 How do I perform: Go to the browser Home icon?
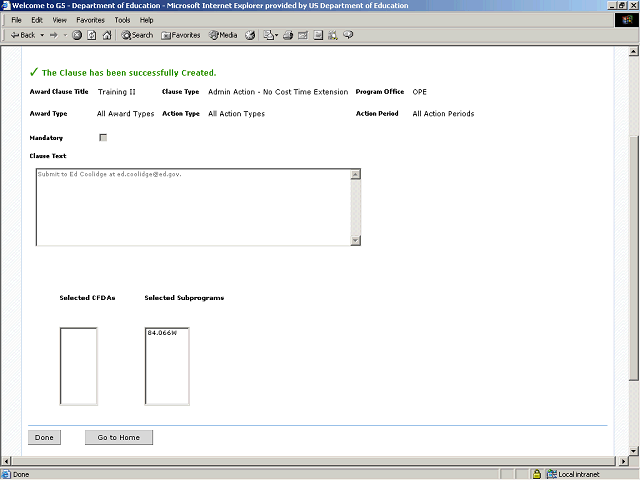tap(107, 35)
